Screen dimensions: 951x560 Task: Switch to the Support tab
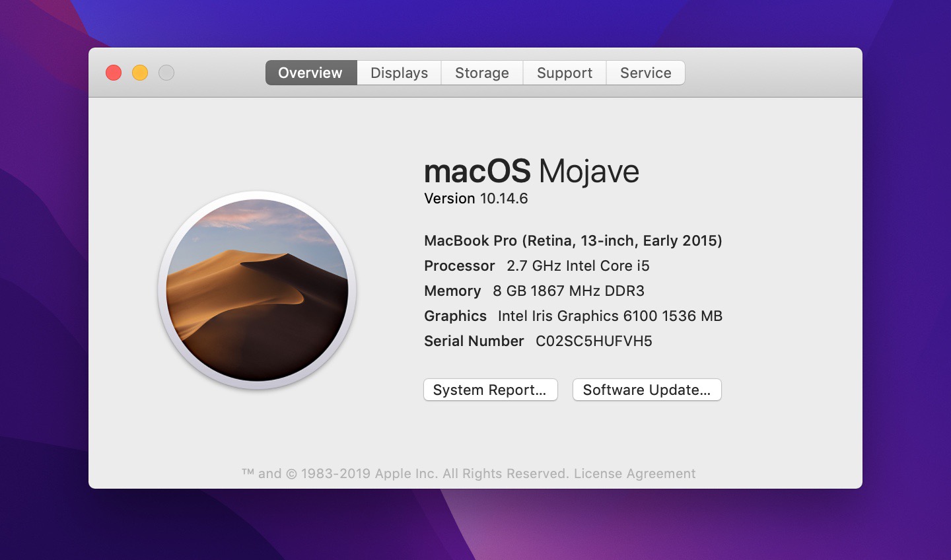(565, 73)
